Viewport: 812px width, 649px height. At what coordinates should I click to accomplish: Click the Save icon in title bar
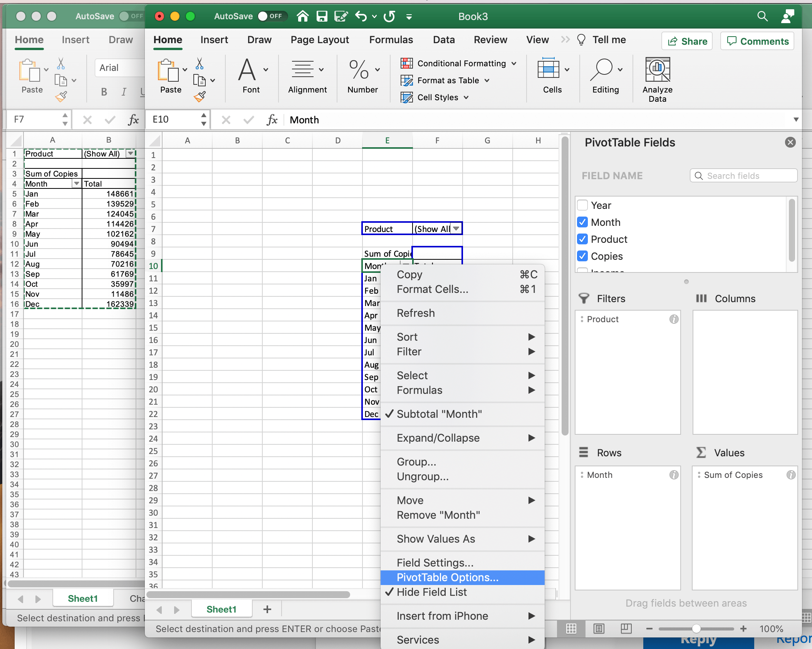tap(322, 16)
